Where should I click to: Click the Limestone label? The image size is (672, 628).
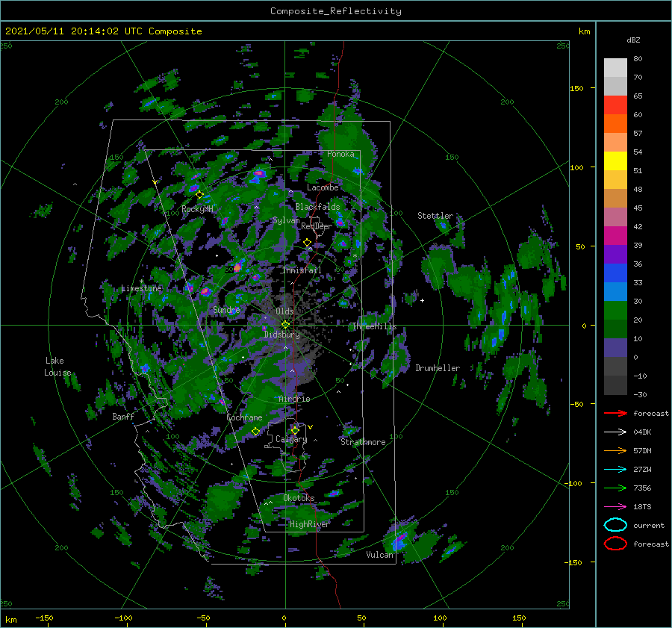click(x=141, y=288)
